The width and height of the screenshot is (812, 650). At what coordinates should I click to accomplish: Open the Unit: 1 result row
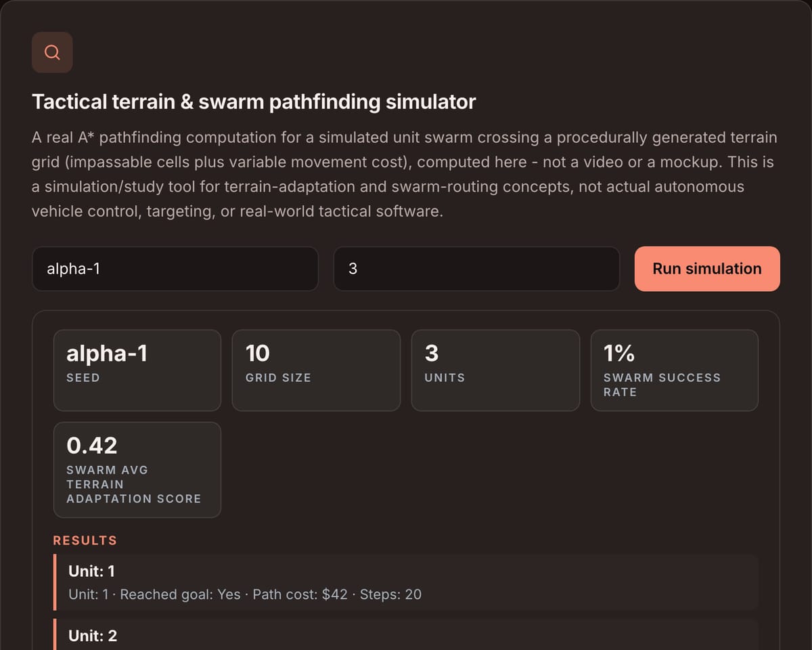(x=406, y=582)
